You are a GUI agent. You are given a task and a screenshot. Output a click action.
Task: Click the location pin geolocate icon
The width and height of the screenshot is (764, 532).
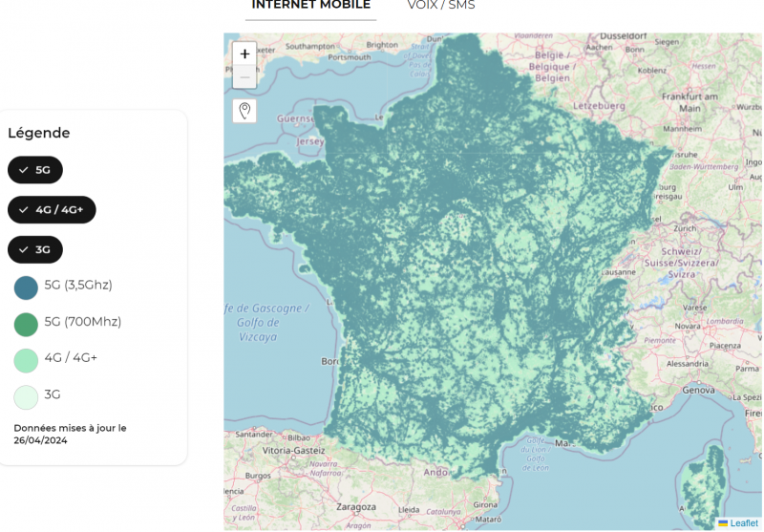(x=244, y=111)
